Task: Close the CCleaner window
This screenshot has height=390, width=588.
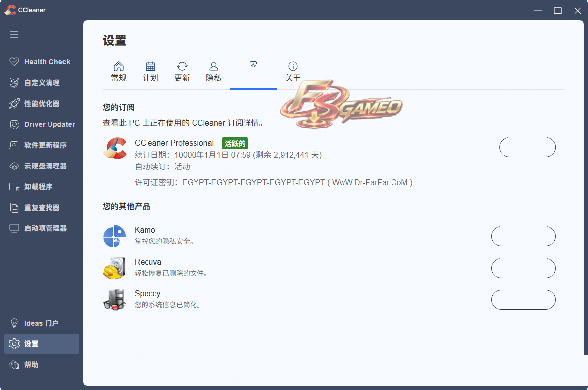Action: tap(578, 11)
